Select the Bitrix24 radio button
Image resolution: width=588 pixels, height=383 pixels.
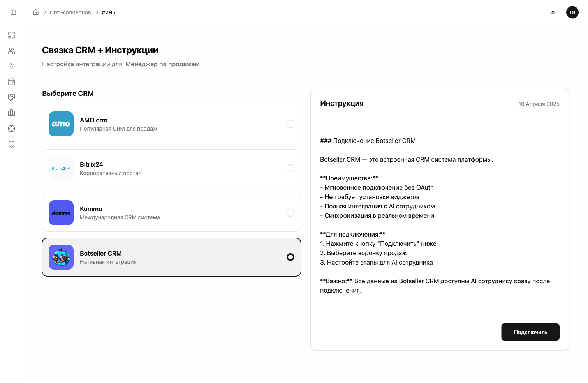coord(290,168)
